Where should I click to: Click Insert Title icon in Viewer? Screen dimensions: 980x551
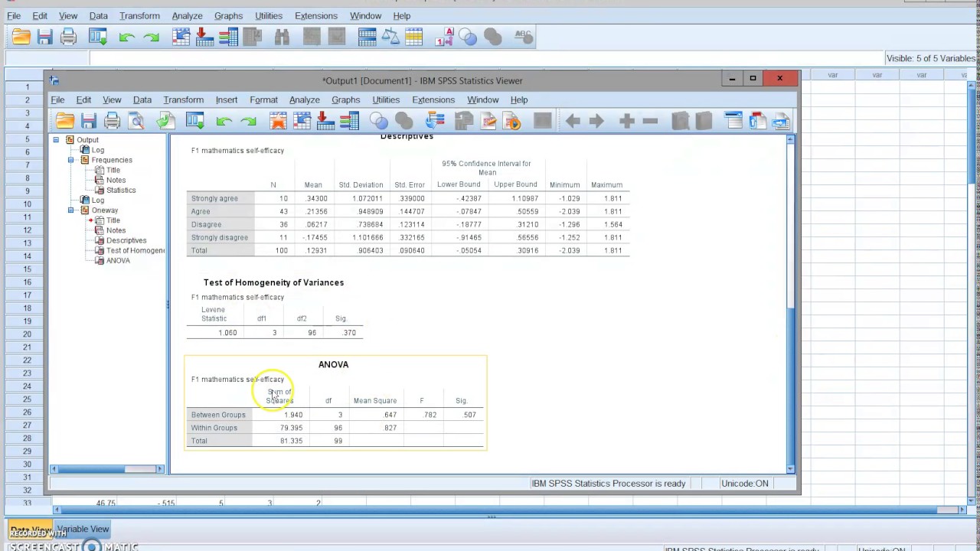(x=757, y=121)
